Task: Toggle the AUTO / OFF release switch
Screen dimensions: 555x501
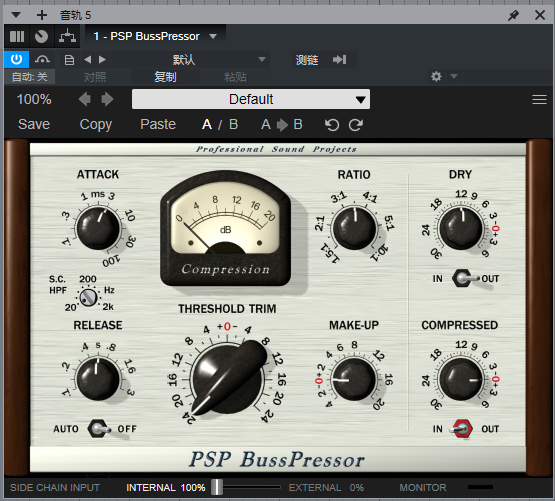Action: point(98,429)
